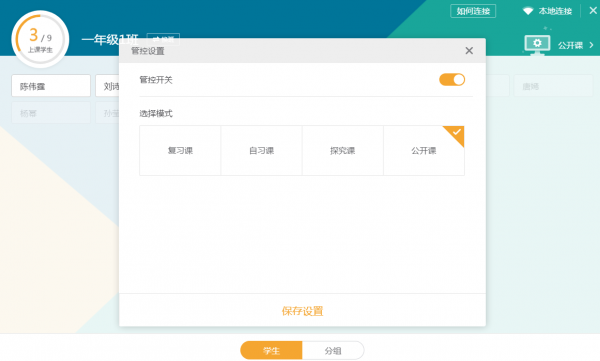Select the 复习课 mode
This screenshot has width=600, height=361.
tap(180, 150)
